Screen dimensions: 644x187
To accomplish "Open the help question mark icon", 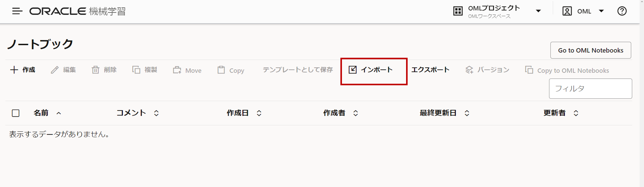I will coord(622,11).
